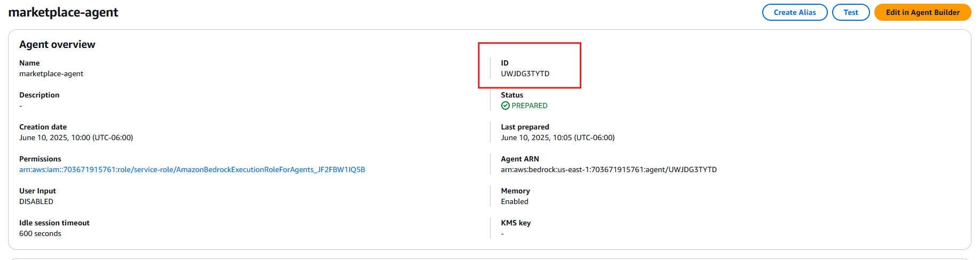Open the AmazonBedrockExecutionRoleForAgents permissions link
The width and height of the screenshot is (980, 260).
tap(192, 169)
